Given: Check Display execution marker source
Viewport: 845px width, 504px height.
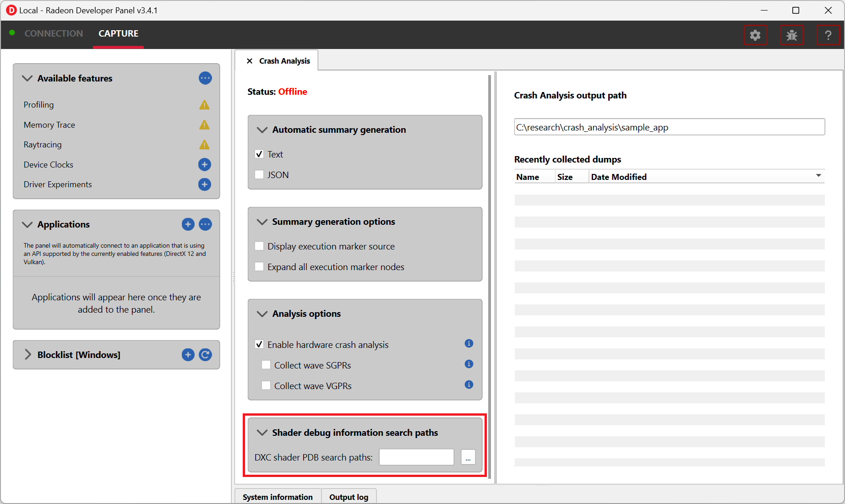Looking at the screenshot, I should [259, 246].
